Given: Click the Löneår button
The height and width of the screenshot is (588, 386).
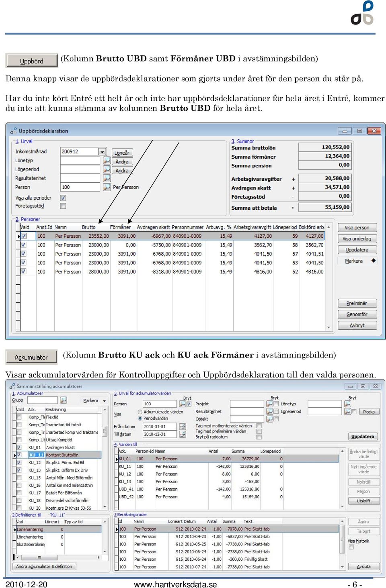Looking at the screenshot, I should click(x=122, y=153).
